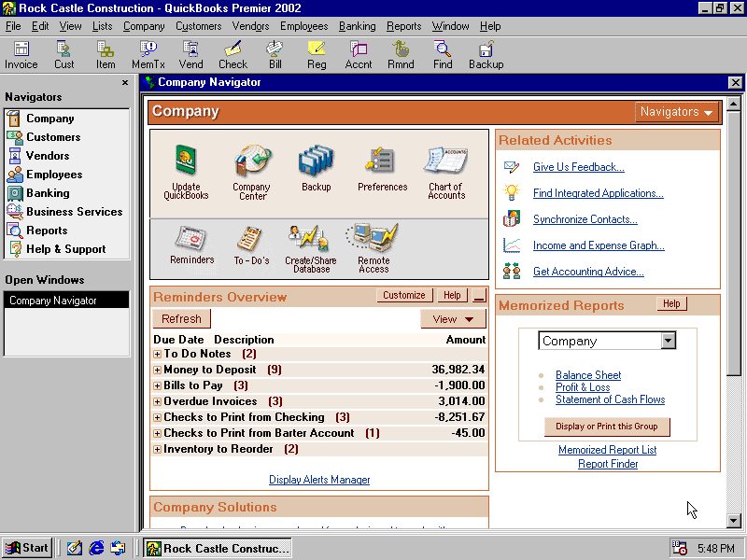Open the View dropdown in Reminders Overview
The width and height of the screenshot is (747, 560).
pyautogui.click(x=453, y=319)
